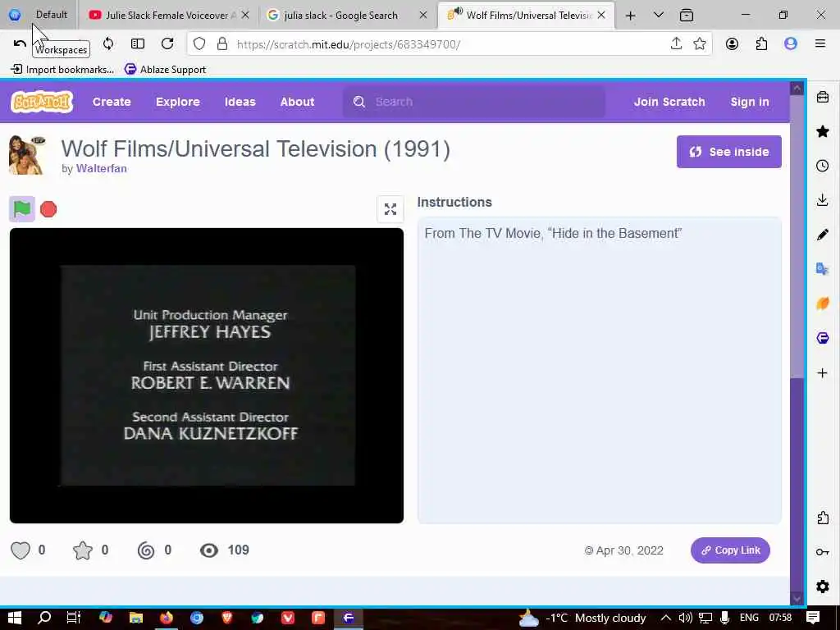Open the Default workspaces button
Image resolution: width=840 pixels, height=630 pixels.
(39, 15)
